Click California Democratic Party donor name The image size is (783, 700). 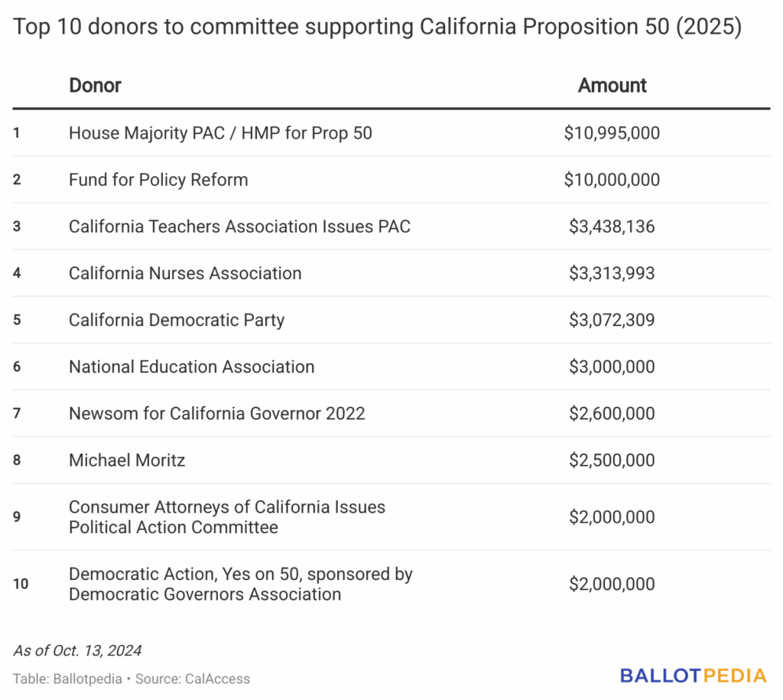point(177,320)
